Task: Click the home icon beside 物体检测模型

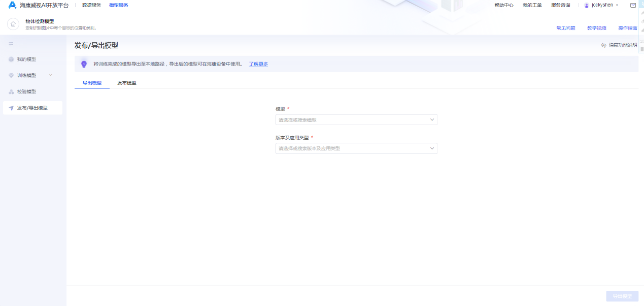Action: click(x=13, y=24)
